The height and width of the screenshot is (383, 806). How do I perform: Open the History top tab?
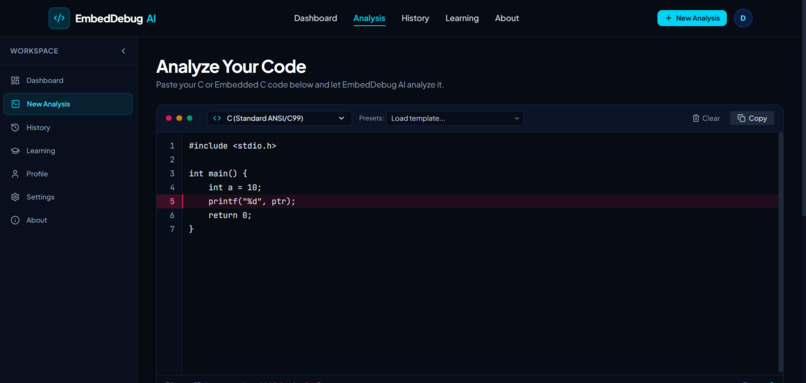(x=415, y=18)
